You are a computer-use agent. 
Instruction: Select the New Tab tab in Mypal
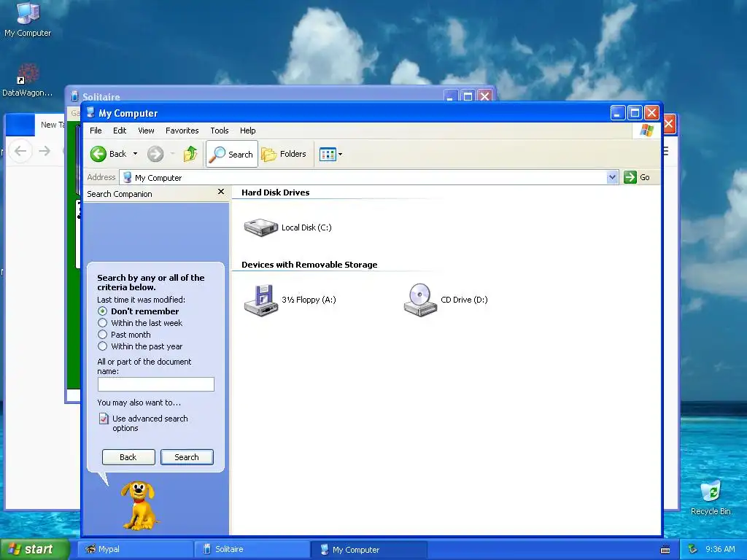coord(51,125)
